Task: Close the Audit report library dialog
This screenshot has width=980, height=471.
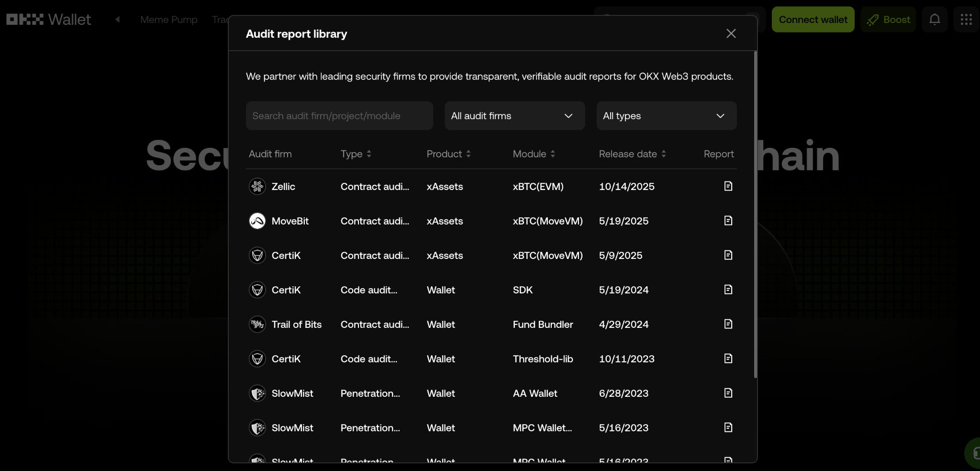Action: (x=731, y=34)
